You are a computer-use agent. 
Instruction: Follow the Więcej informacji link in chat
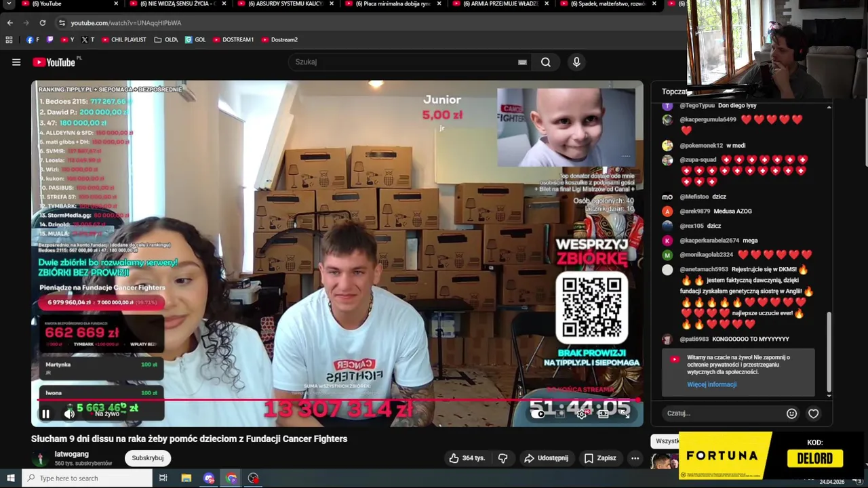pos(711,384)
